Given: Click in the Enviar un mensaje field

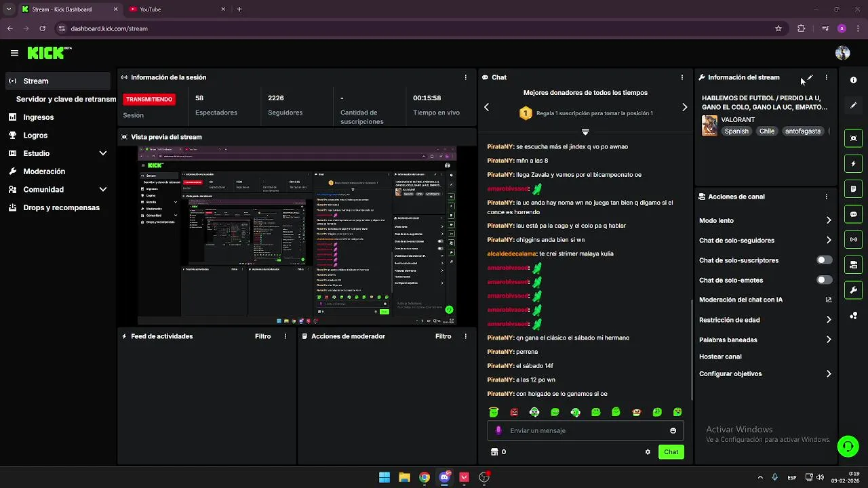Looking at the screenshot, I should (x=585, y=430).
